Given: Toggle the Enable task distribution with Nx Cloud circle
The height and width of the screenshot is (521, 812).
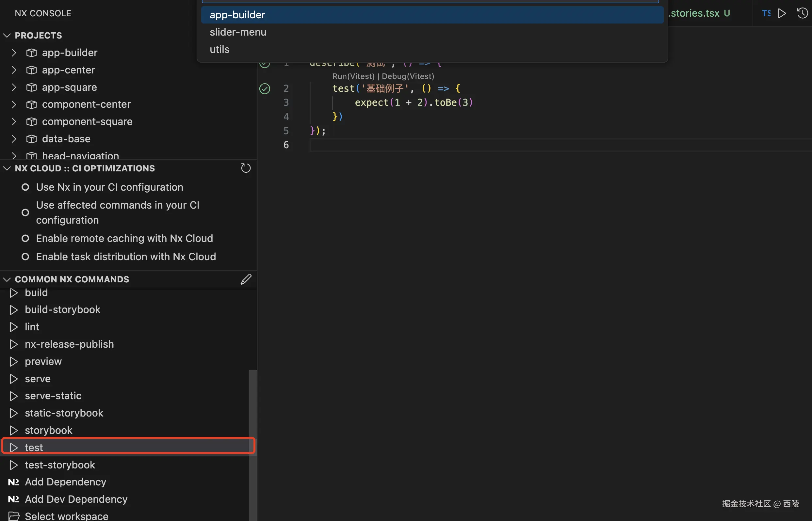Looking at the screenshot, I should (25, 257).
